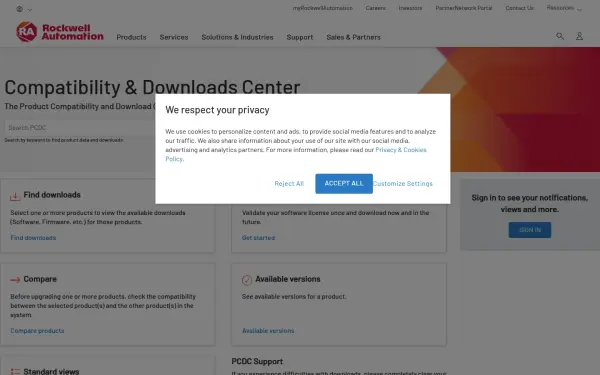Open Customize Settings for cookies
Viewport: 600px width, 375px height.
[403, 184]
